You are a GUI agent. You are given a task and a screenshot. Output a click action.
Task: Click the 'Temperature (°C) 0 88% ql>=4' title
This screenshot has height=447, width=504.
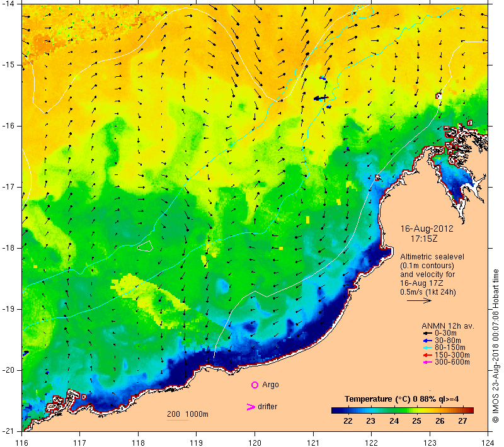[401, 399]
